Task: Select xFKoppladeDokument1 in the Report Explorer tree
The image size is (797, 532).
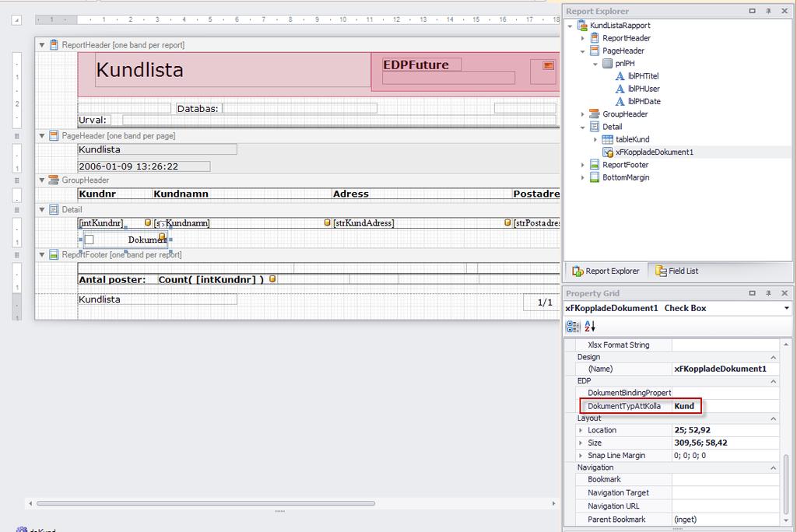Action: 655,152
